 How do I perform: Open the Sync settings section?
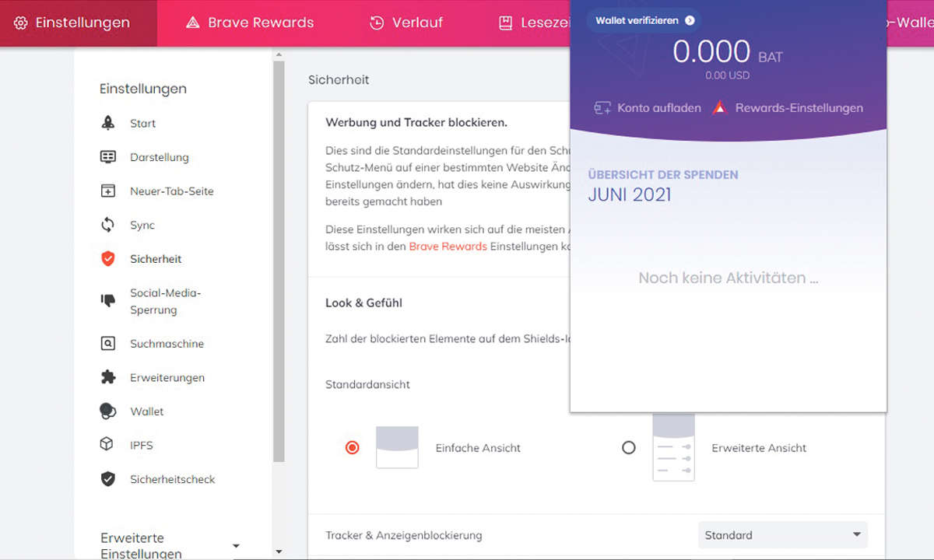pyautogui.click(x=142, y=225)
